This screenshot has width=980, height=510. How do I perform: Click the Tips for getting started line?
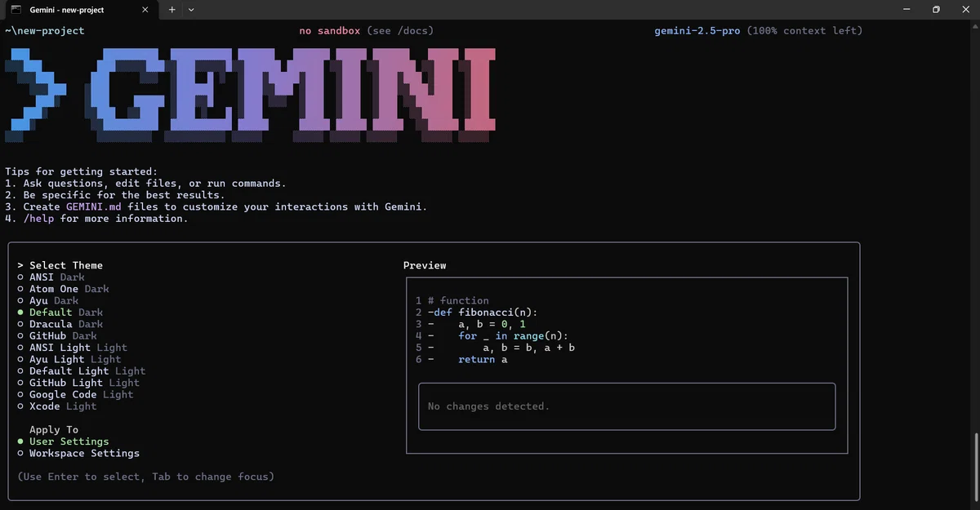(x=81, y=171)
